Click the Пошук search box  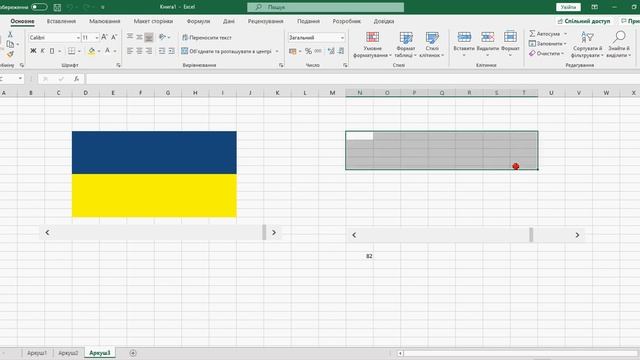(x=325, y=7)
